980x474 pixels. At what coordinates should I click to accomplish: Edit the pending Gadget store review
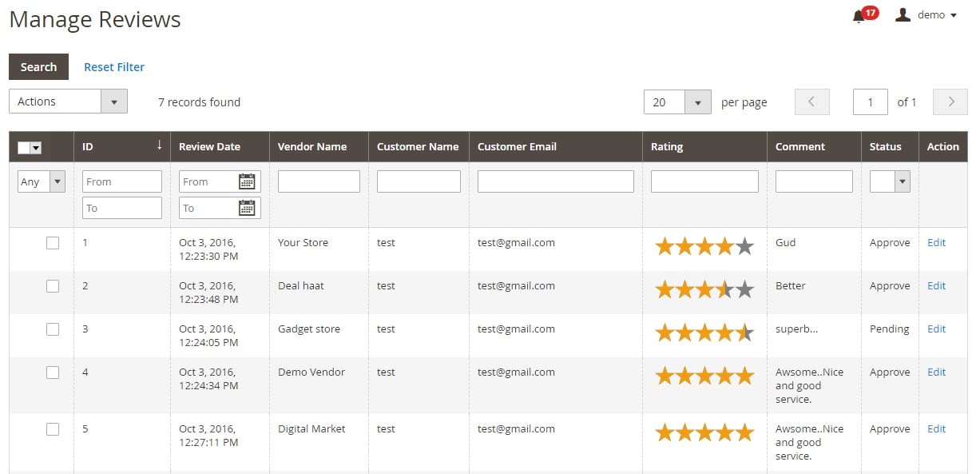[x=936, y=329]
